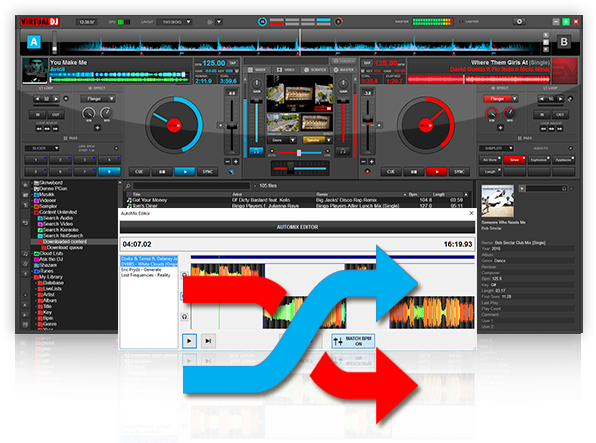
Task: Click the add effect plus button on deck B
Action: pyautogui.click(x=500, y=128)
